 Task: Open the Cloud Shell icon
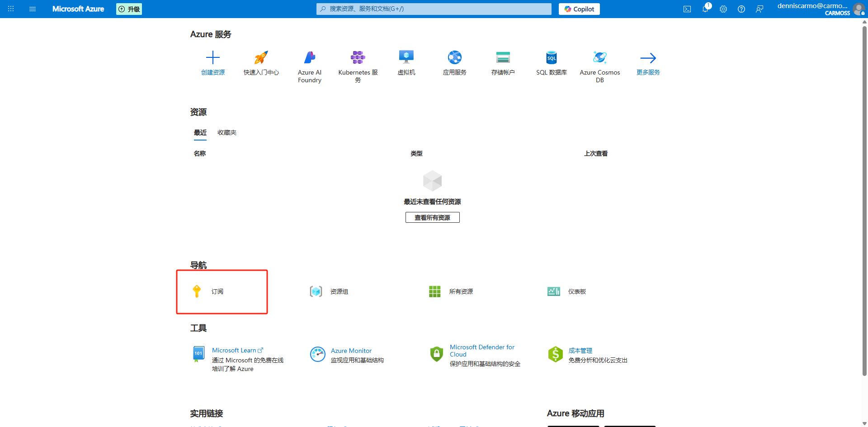pos(687,9)
